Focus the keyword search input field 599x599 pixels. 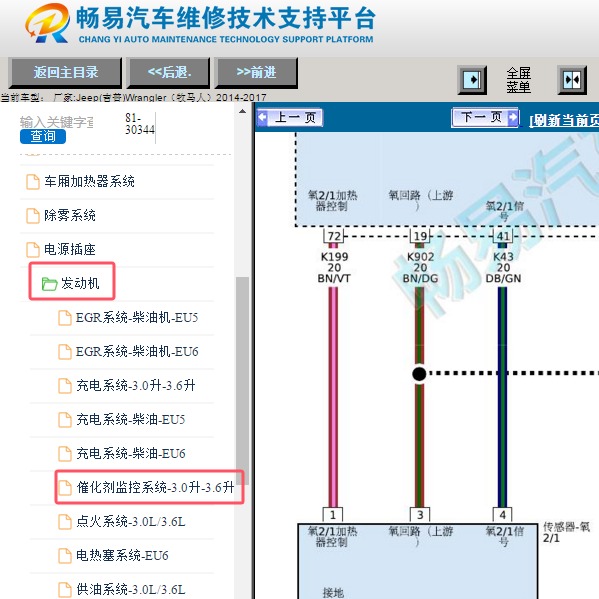coord(57,122)
